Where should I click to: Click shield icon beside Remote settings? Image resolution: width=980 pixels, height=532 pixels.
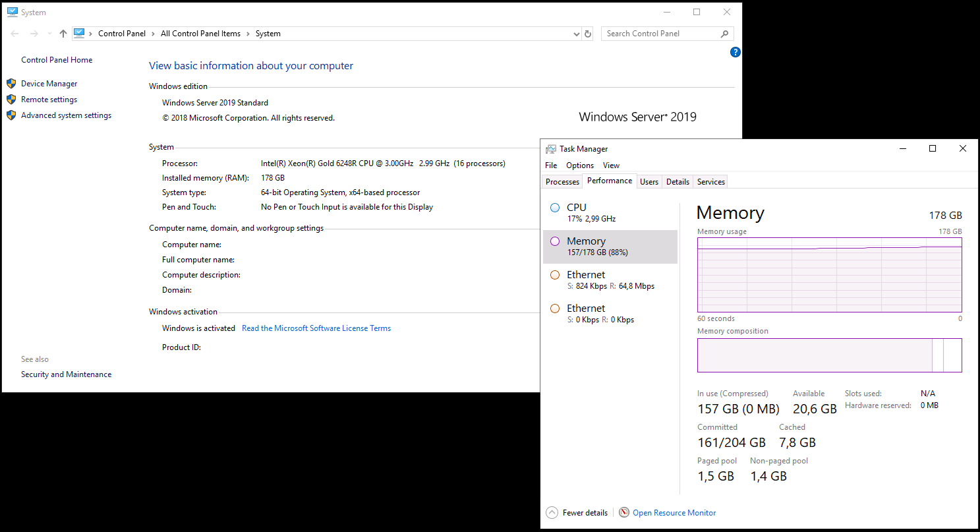pos(11,100)
